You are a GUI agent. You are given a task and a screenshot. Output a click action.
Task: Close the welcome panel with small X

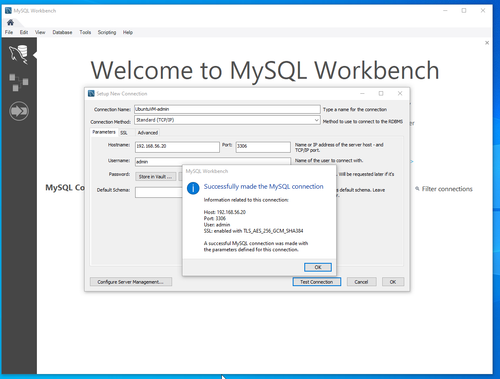click(x=487, y=43)
